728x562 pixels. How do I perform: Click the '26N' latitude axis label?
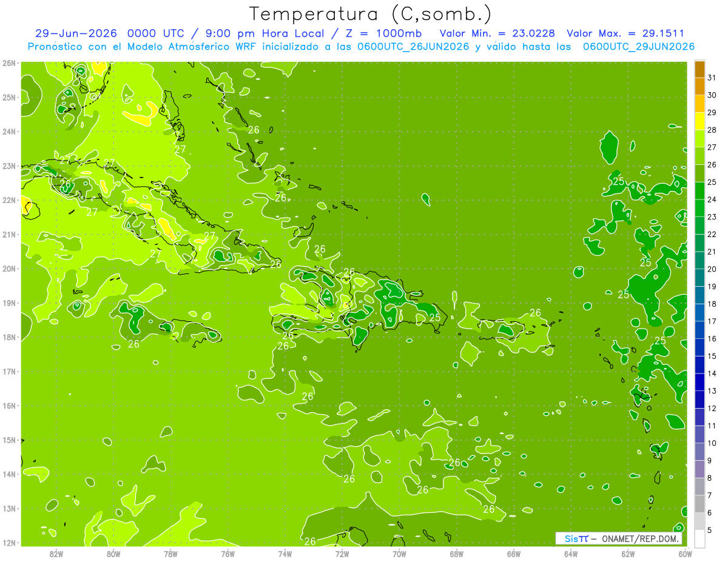click(8, 62)
